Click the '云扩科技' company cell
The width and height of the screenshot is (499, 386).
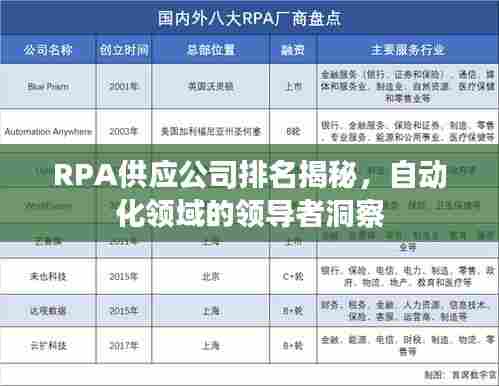click(48, 346)
